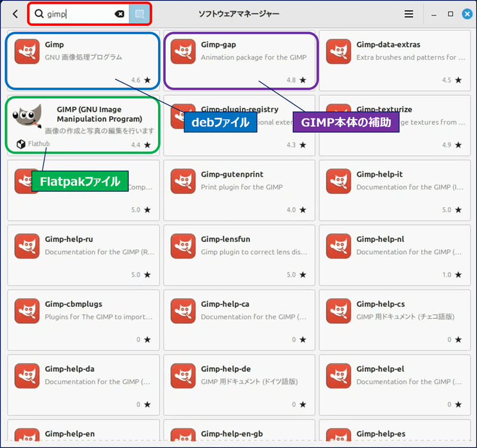Click 'Animation package for the GIMP' description
The height and width of the screenshot is (448, 477).
point(254,57)
